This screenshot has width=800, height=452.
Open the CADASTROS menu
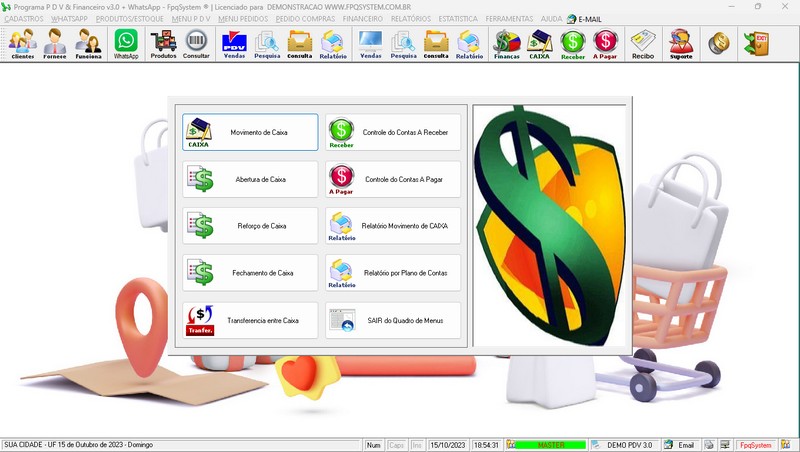point(24,19)
